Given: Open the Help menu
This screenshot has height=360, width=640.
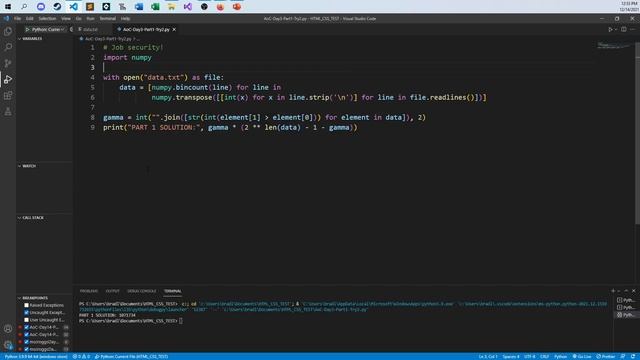Looking at the screenshot, I should 125,18.
